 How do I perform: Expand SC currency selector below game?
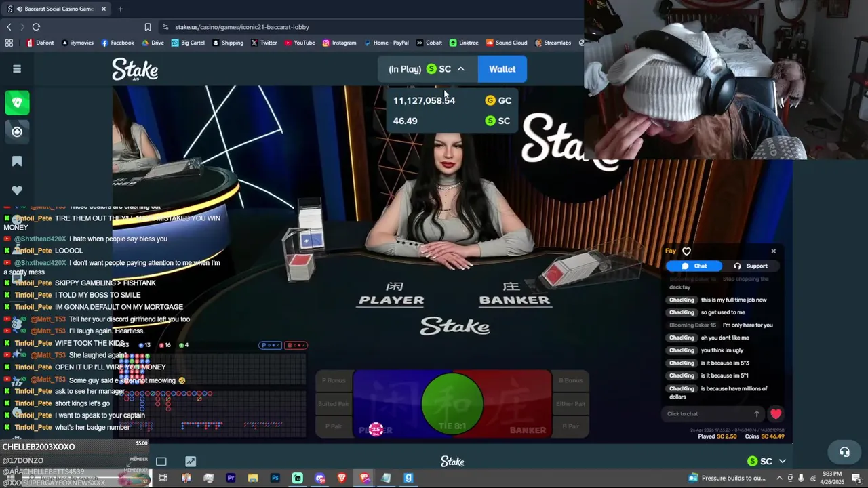tap(766, 461)
